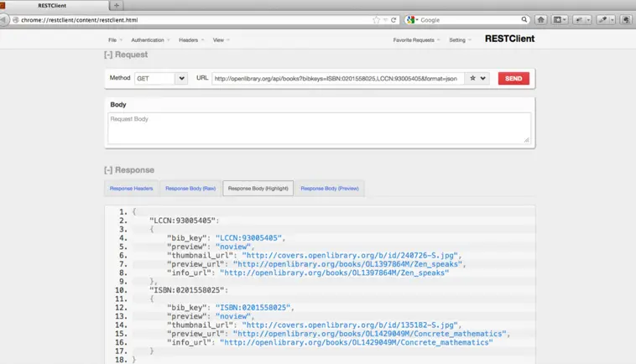
Task: Click the RESTClient logo text
Action: click(509, 39)
